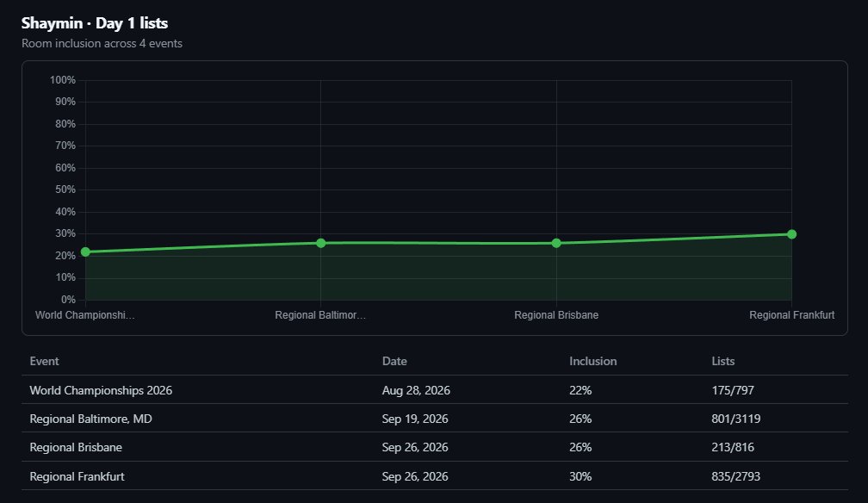
Task: Click the 20% y-axis label
Action: [x=65, y=256]
